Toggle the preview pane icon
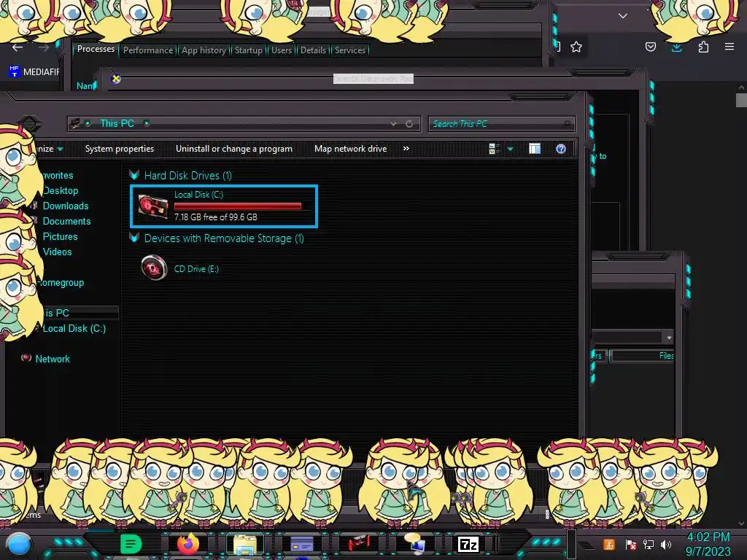 535,149
